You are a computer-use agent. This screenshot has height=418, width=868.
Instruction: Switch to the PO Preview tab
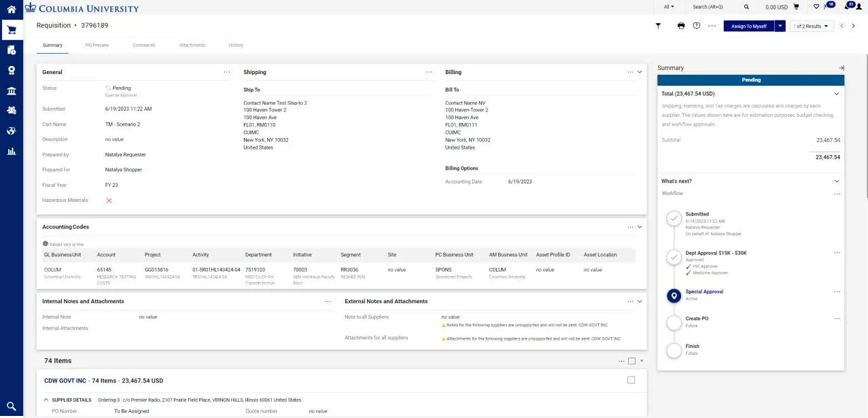click(x=97, y=45)
